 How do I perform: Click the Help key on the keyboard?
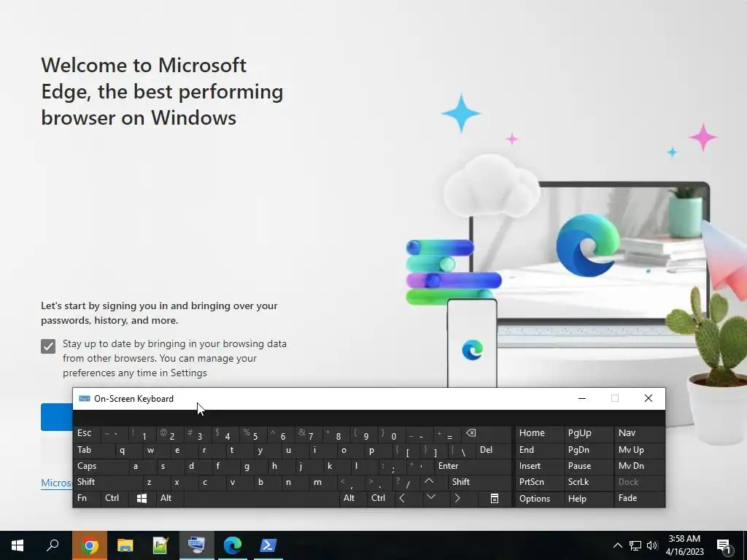tap(588, 499)
